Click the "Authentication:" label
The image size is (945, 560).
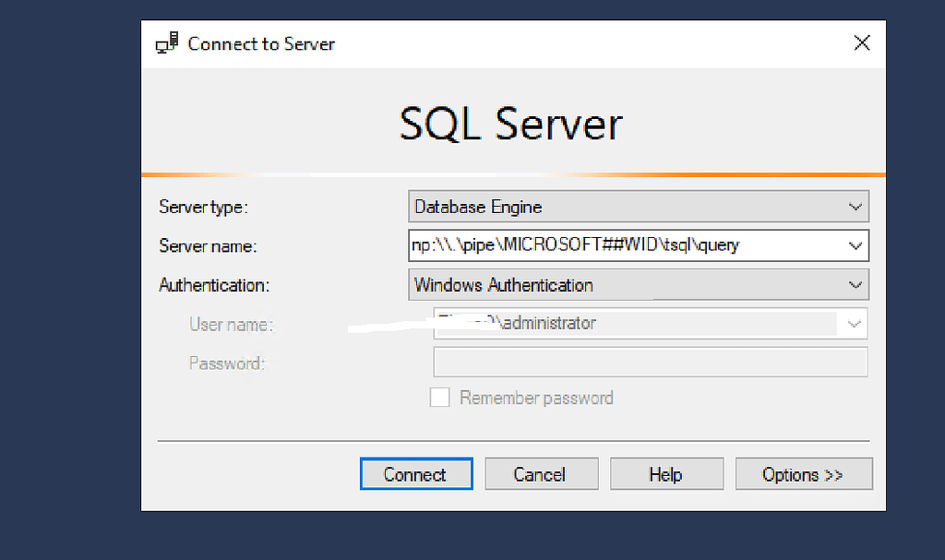click(x=214, y=284)
